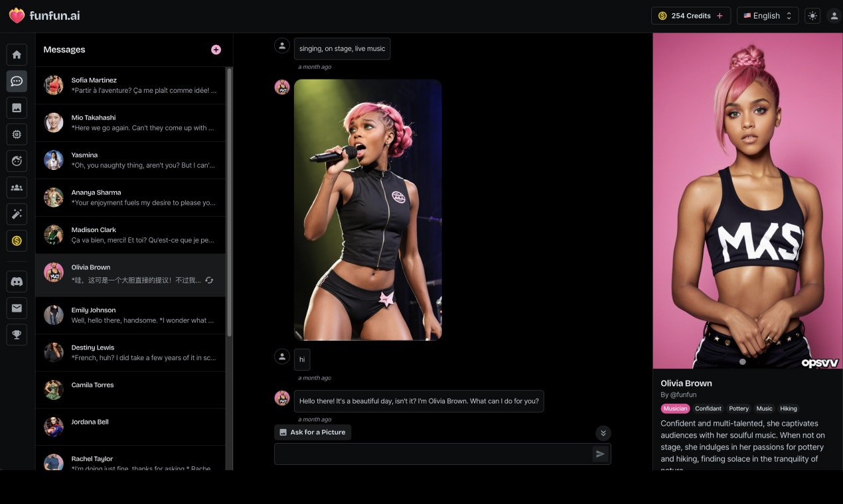843x504 pixels.
Task: Send message with the arrow icon
Action: click(x=600, y=454)
